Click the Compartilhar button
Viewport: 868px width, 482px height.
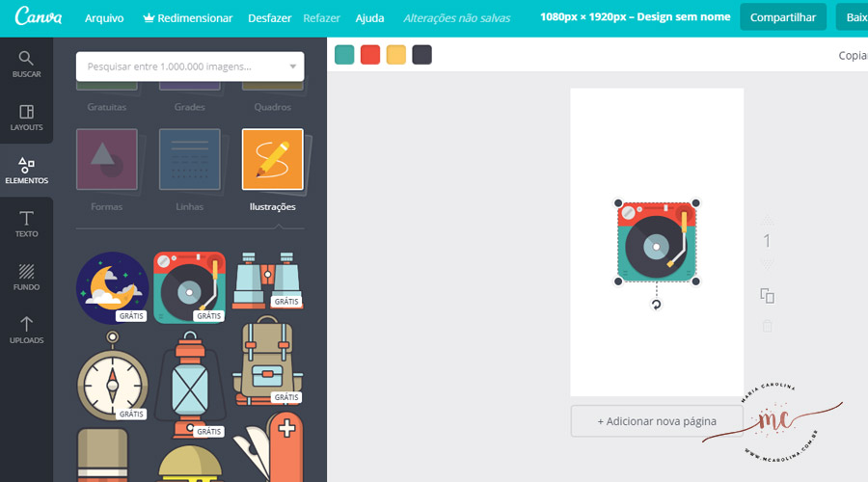[x=783, y=17]
